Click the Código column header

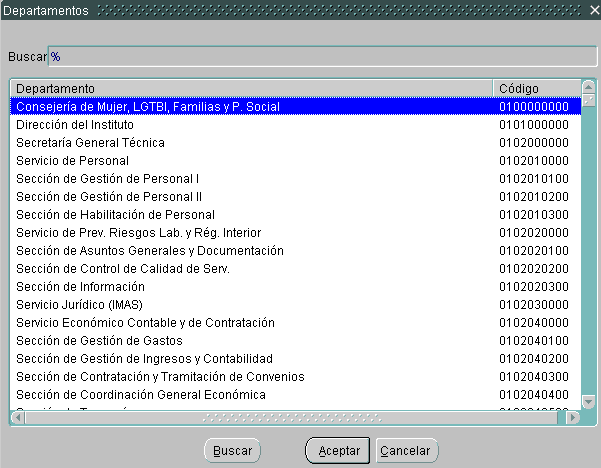pyautogui.click(x=536, y=88)
